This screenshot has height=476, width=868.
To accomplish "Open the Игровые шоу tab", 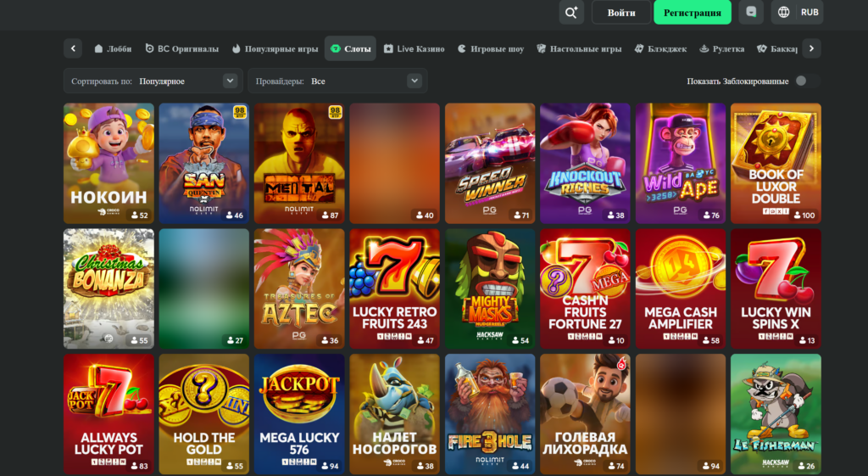I will [491, 48].
